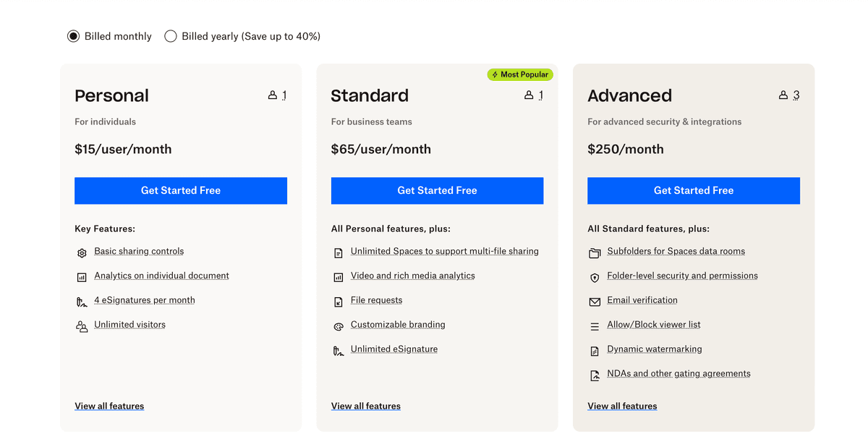The height and width of the screenshot is (444, 868).
Task: Click the document icon beside Unlimited Spaces feature
Action: click(338, 253)
